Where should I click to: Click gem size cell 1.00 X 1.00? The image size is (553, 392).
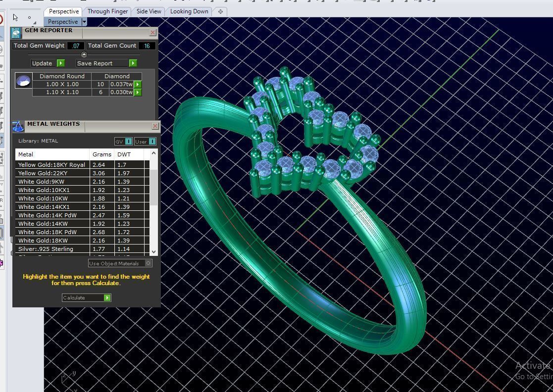point(62,84)
